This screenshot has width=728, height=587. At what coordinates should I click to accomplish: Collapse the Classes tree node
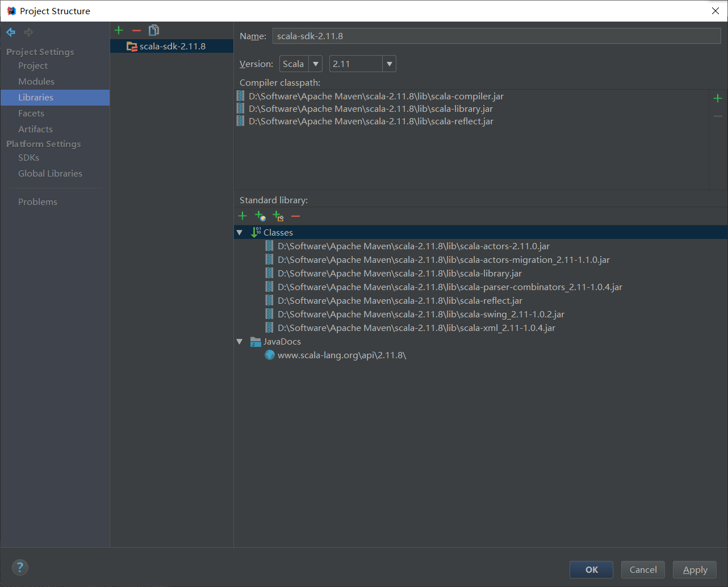[240, 233]
